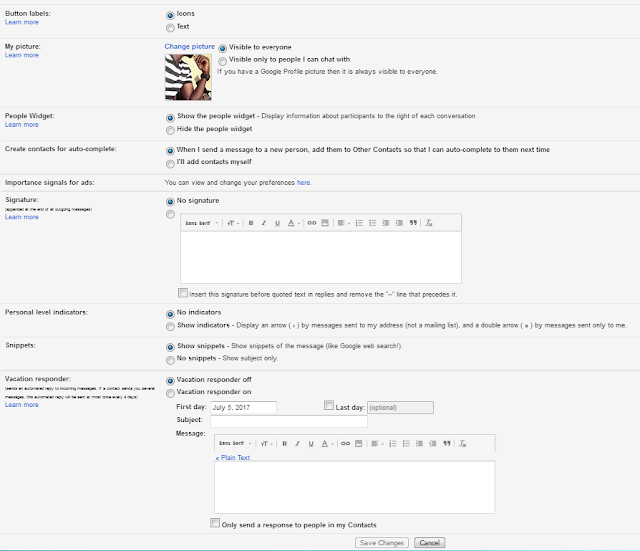Click the Cancel button
The height and width of the screenshot is (551, 640).
(430, 542)
